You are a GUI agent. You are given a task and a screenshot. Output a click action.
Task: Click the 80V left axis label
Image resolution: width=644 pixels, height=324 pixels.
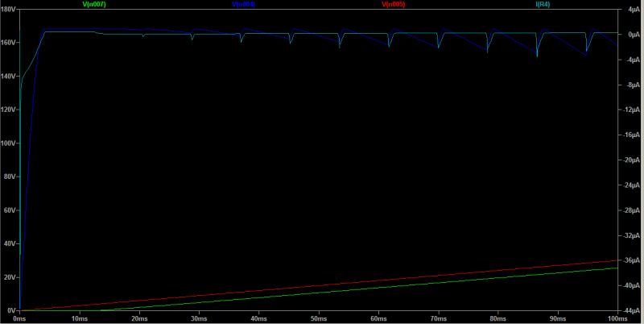tap(10, 177)
